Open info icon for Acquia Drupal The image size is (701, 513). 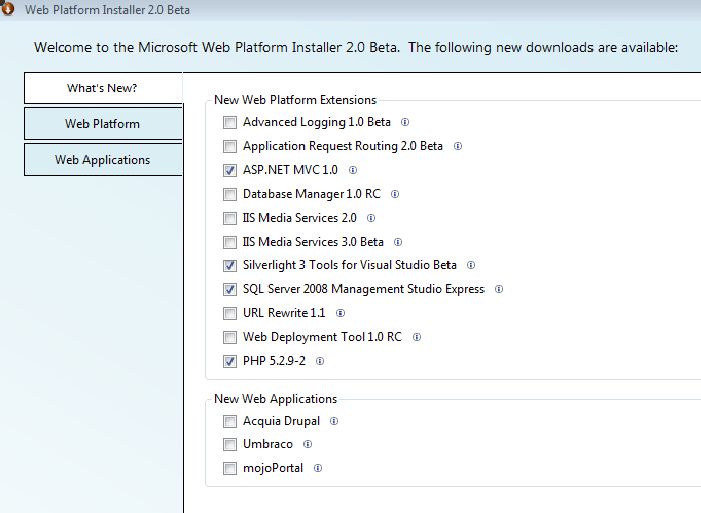(334, 421)
